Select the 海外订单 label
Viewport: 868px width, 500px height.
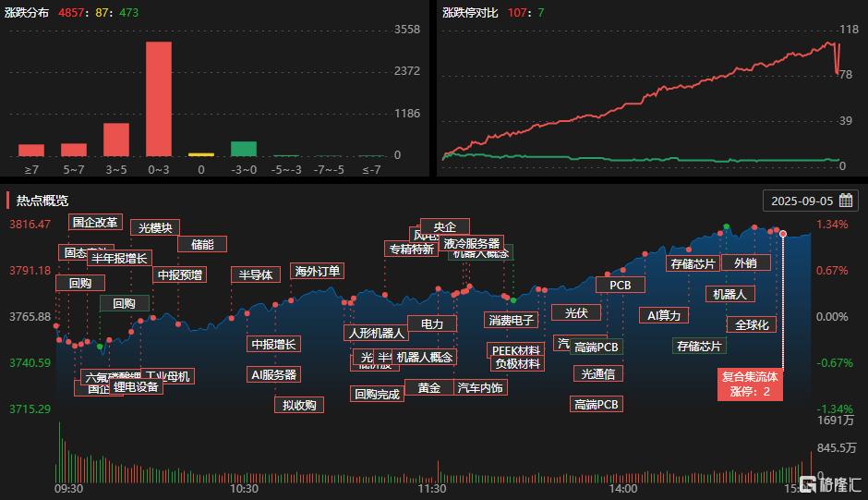(x=318, y=271)
